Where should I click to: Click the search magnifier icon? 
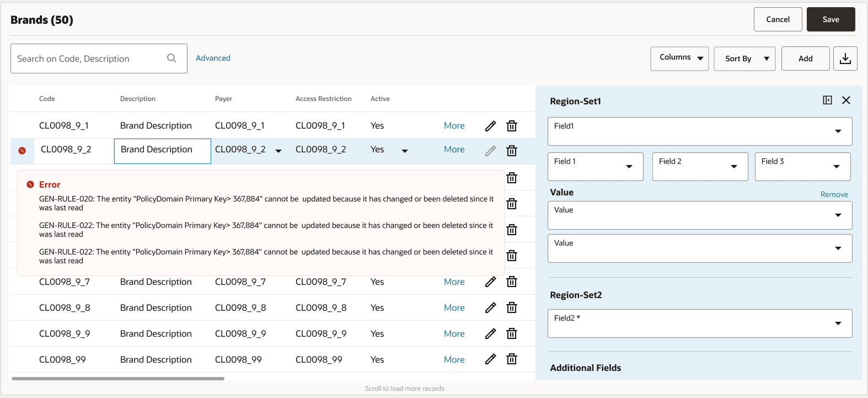pyautogui.click(x=172, y=58)
